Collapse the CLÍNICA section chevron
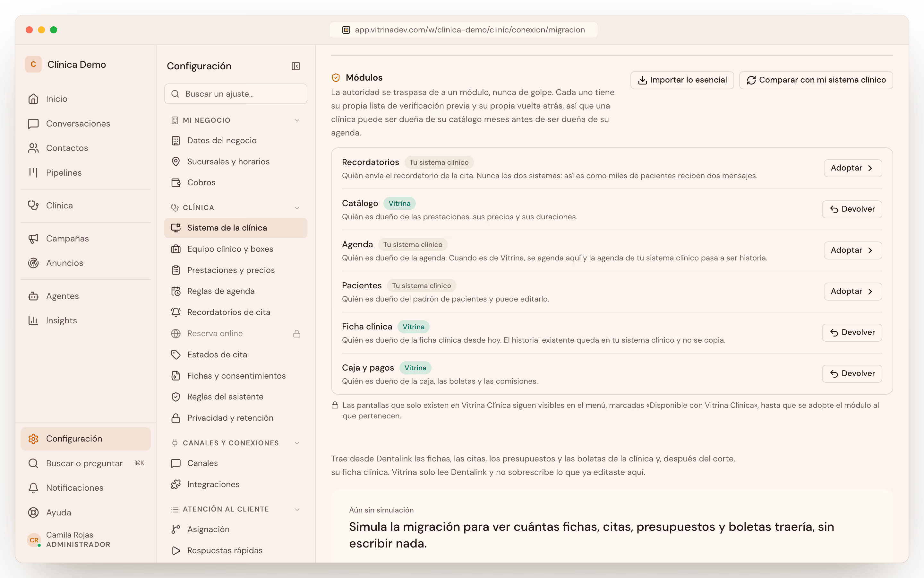The width and height of the screenshot is (924, 578). pyautogui.click(x=297, y=208)
